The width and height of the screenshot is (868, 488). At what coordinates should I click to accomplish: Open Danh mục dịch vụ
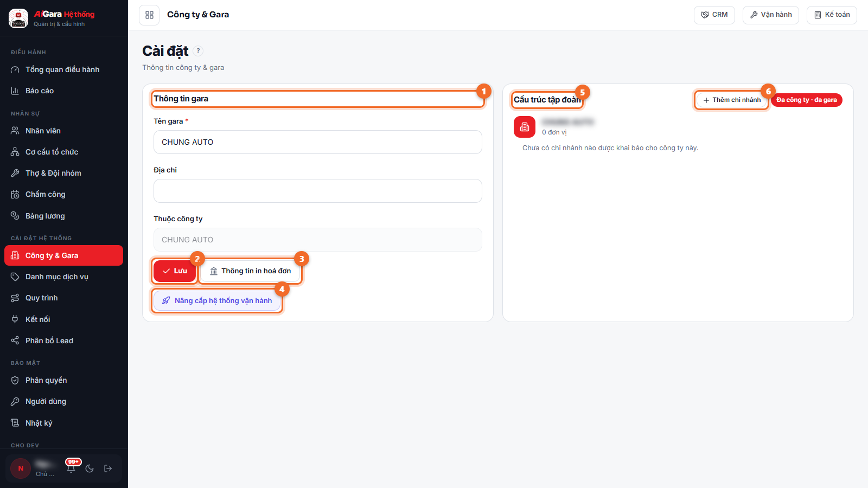point(64,277)
